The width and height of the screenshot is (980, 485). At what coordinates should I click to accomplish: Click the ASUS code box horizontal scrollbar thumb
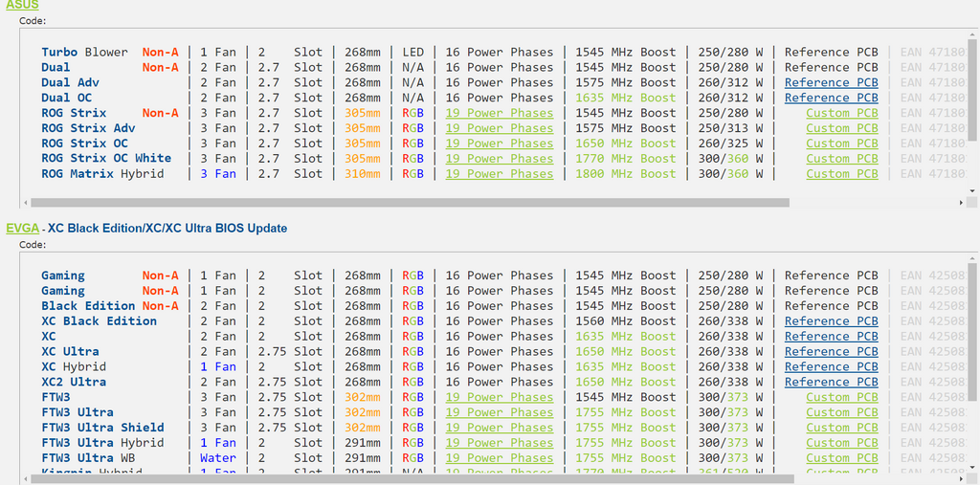[x=410, y=203]
